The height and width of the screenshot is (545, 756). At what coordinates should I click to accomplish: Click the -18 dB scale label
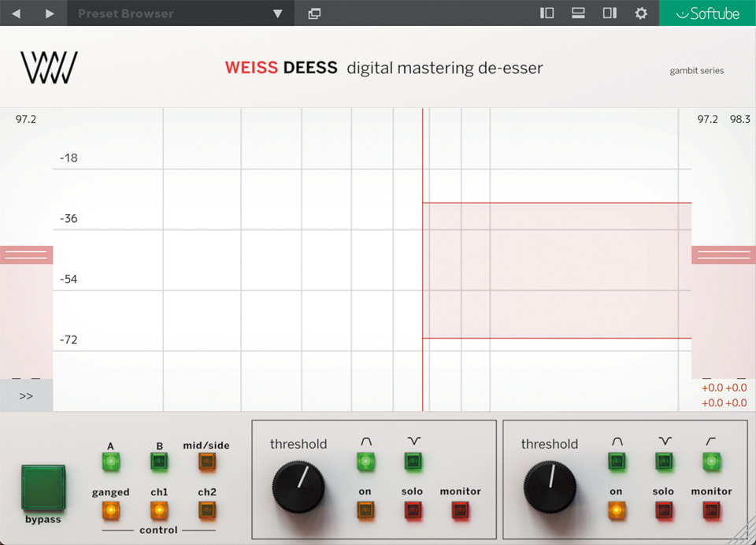coord(69,158)
